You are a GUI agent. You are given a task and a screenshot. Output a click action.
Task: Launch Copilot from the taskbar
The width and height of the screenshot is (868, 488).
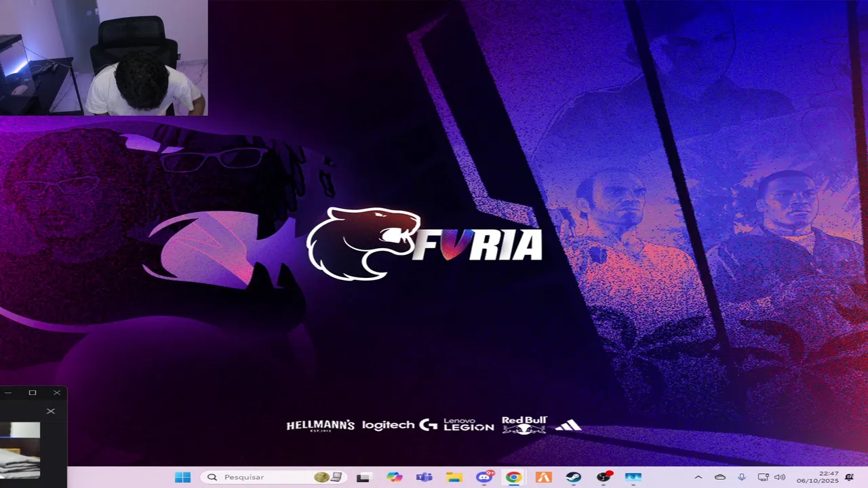tap(394, 477)
